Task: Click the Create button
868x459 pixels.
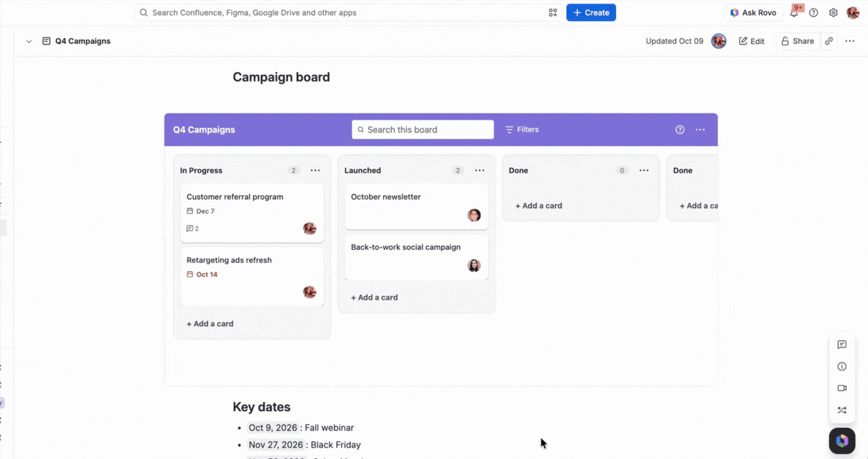Action: coord(591,12)
